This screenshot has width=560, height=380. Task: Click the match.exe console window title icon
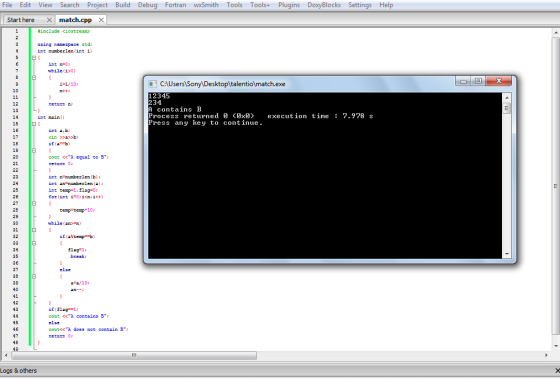point(152,84)
